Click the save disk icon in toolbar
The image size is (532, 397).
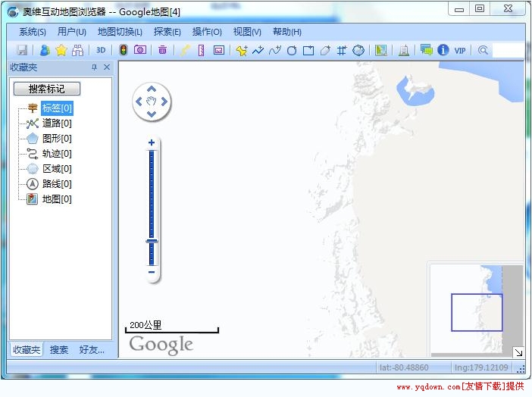click(22, 50)
